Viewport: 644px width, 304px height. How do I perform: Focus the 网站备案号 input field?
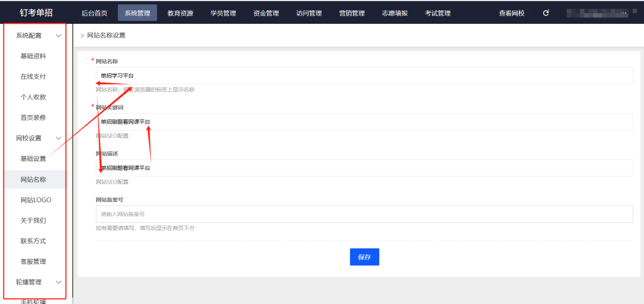[364, 214]
